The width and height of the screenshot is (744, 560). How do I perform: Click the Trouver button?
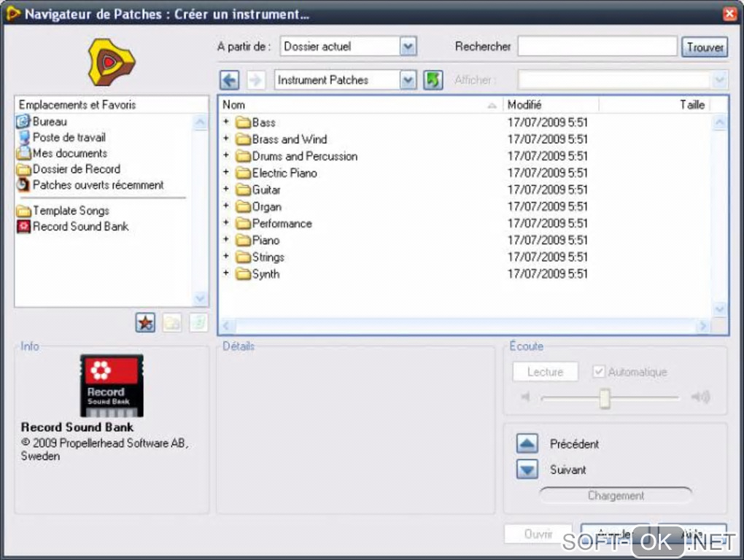(705, 47)
